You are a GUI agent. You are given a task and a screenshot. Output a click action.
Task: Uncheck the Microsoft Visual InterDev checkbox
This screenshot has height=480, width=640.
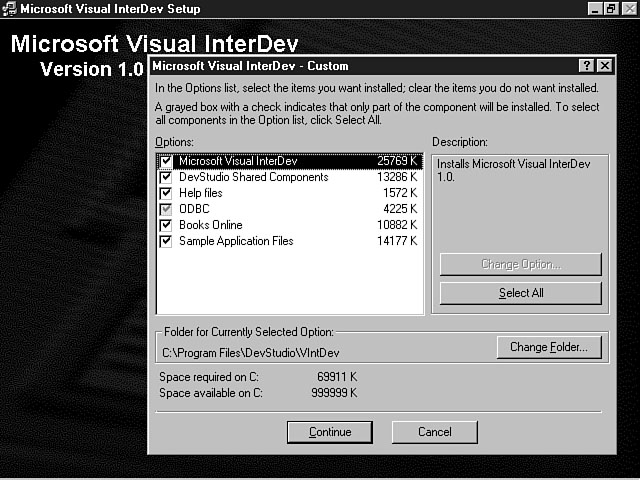166,161
